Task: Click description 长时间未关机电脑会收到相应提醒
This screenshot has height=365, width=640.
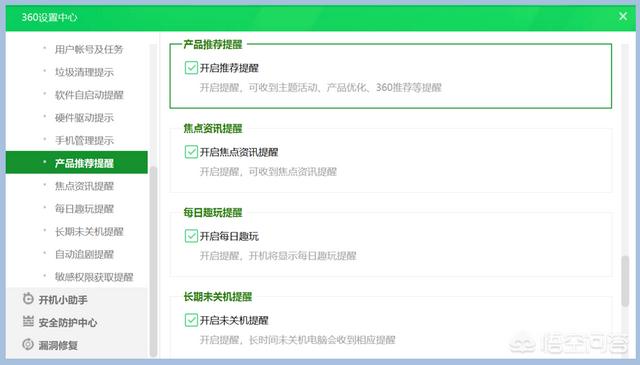Action: point(298,340)
